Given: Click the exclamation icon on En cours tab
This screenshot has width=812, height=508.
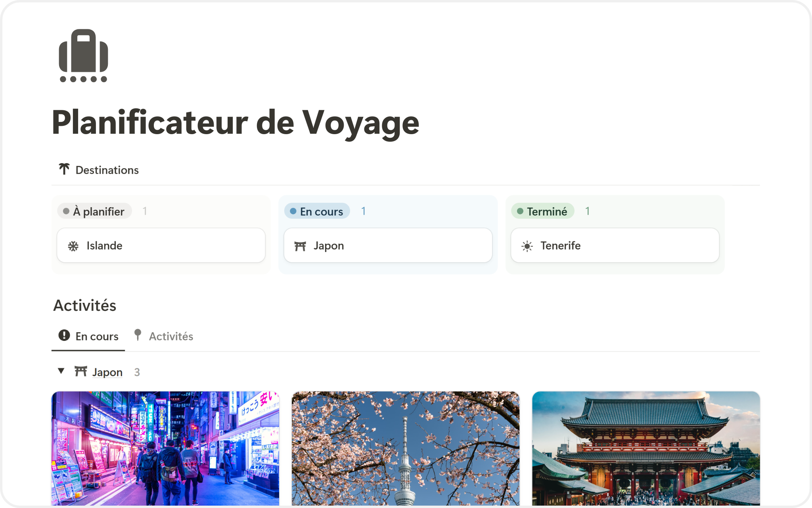Looking at the screenshot, I should [x=64, y=335].
